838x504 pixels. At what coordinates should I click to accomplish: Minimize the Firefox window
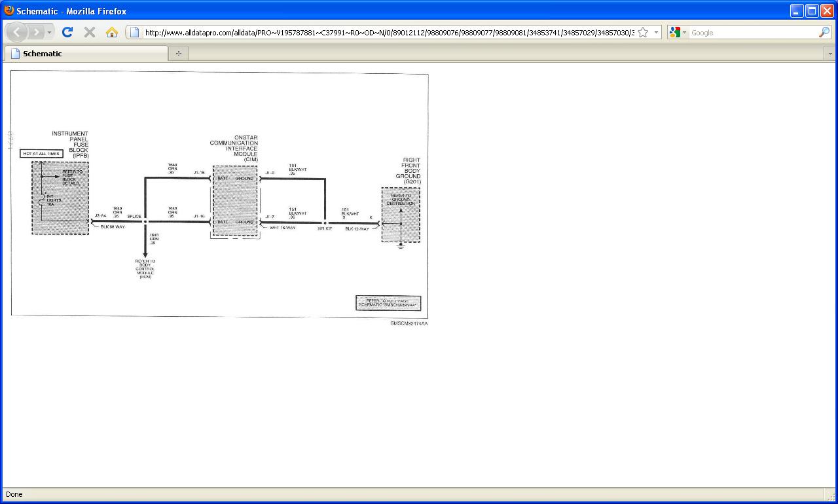coord(797,10)
